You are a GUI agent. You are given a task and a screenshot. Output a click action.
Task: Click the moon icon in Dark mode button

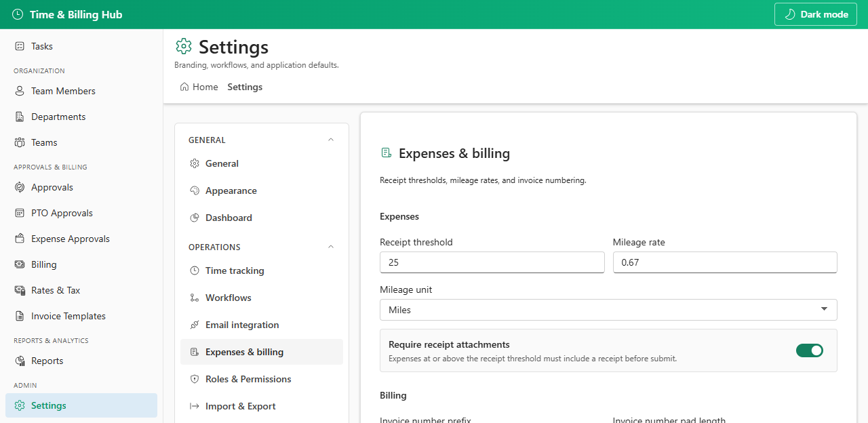[x=789, y=14]
